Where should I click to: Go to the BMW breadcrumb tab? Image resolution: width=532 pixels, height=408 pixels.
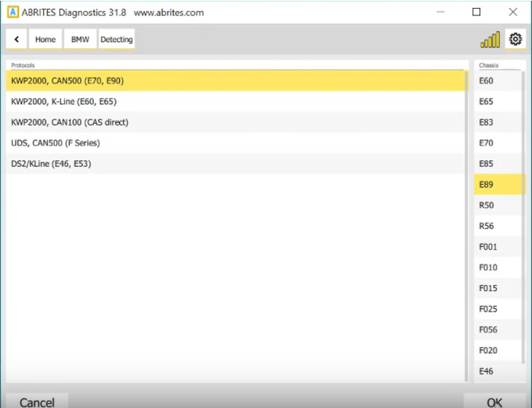(x=80, y=39)
